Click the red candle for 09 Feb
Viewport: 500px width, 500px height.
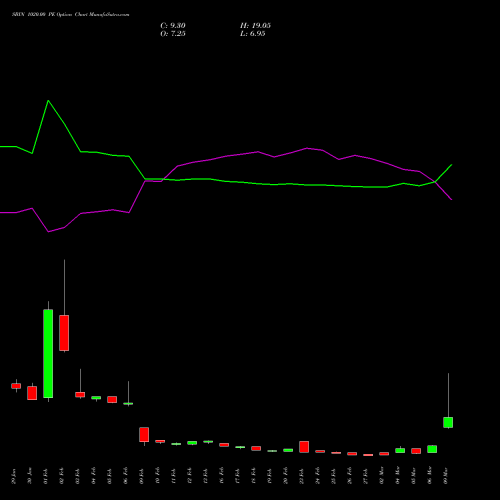[144, 435]
